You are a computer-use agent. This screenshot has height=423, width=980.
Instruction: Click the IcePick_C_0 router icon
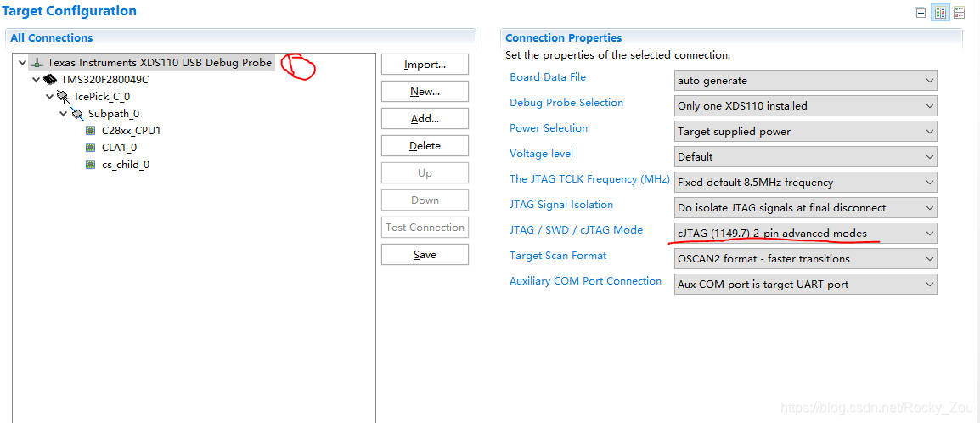coord(63,97)
